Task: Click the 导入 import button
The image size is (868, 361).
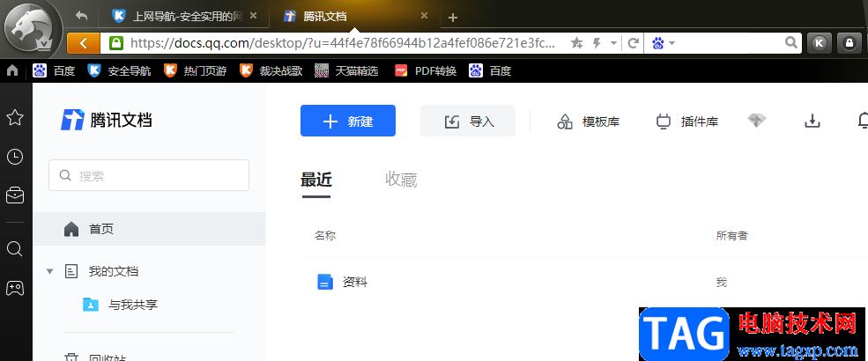Action: pyautogui.click(x=468, y=121)
